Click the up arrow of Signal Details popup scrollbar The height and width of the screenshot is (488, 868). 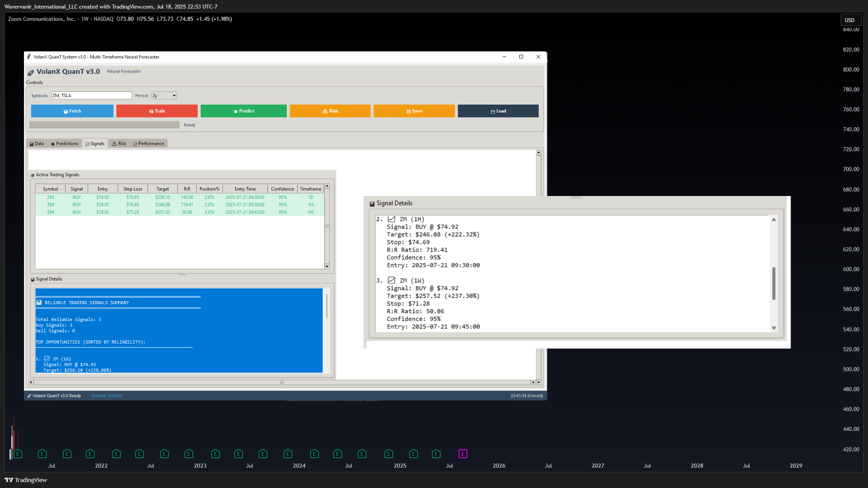(x=774, y=220)
